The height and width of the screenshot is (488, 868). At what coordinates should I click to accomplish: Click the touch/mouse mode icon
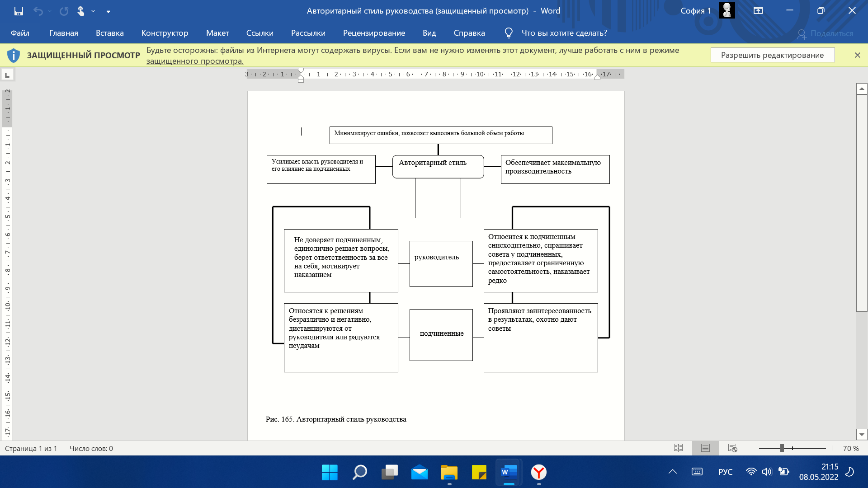click(x=80, y=11)
